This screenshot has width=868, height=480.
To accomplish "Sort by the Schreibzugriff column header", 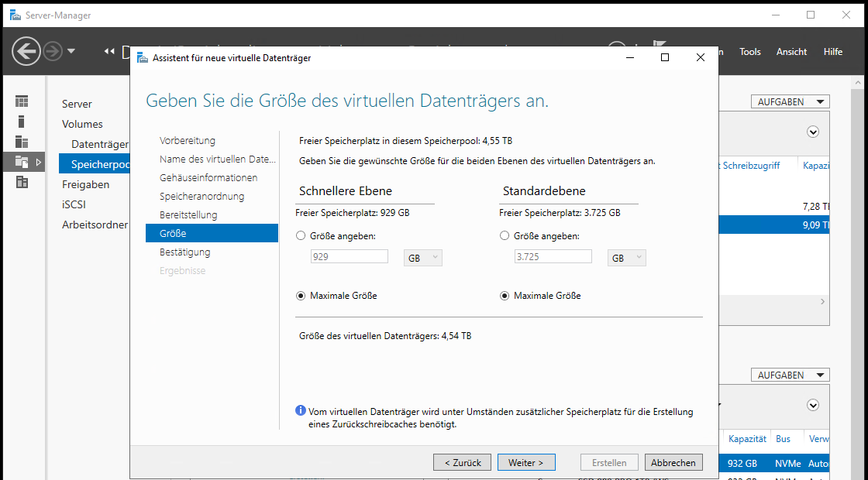I will [751, 166].
